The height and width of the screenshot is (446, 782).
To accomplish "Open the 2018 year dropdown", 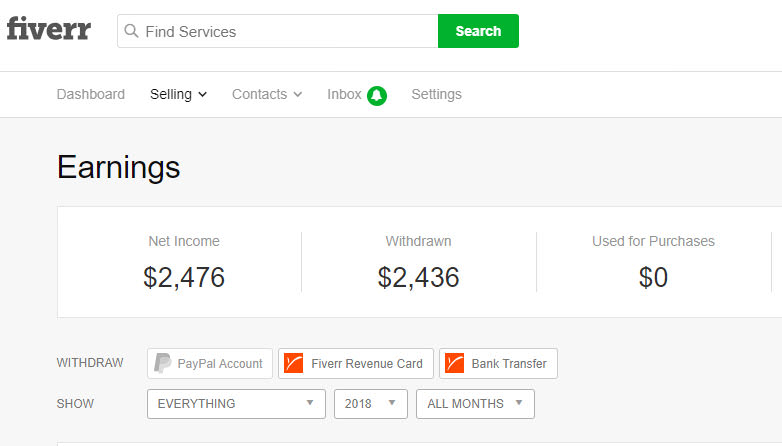I will tap(370, 404).
